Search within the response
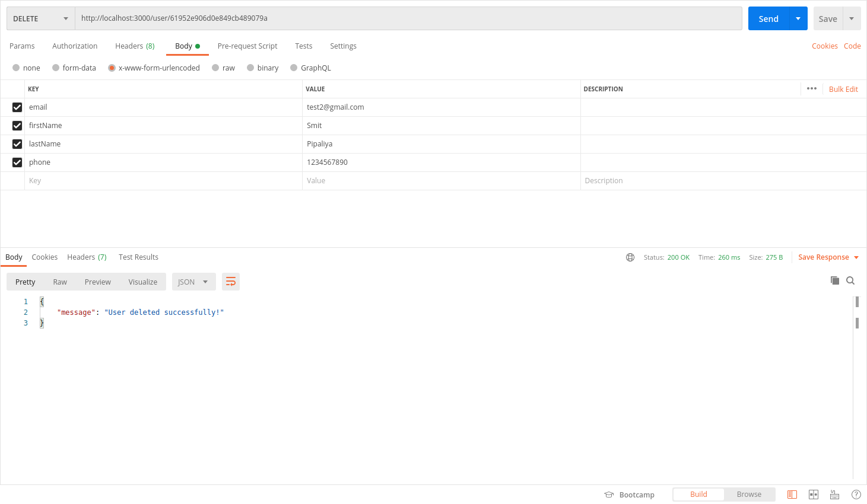Screen dimensions: 867x504 pyautogui.click(x=850, y=280)
